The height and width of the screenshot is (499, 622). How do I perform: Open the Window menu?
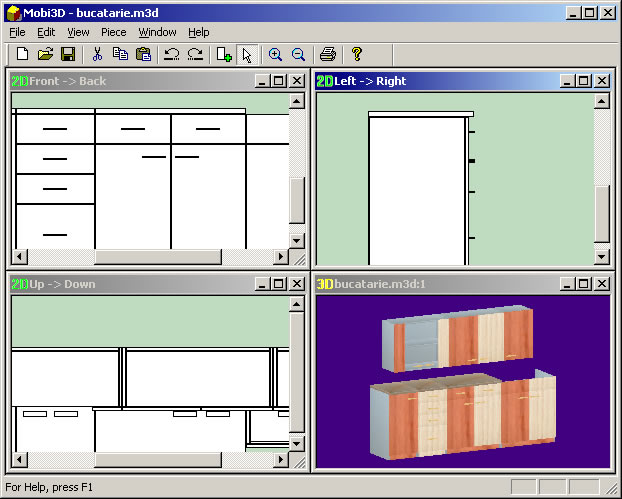(x=157, y=32)
